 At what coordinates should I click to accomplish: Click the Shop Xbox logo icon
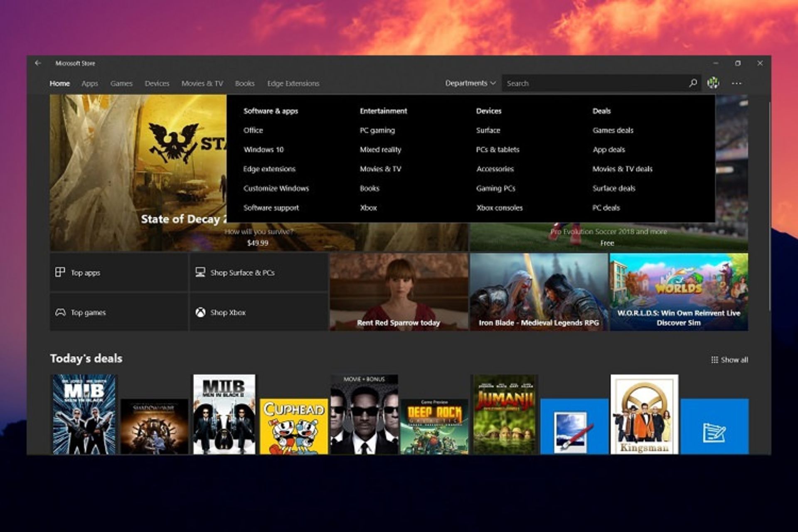pyautogui.click(x=200, y=312)
